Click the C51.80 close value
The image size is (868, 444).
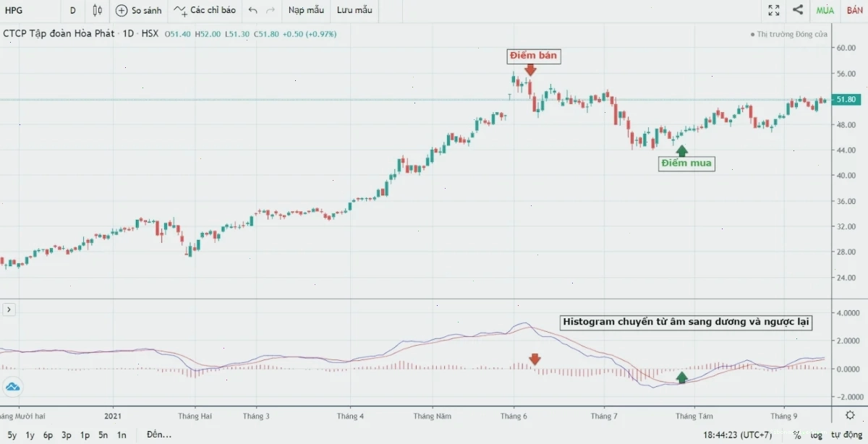[x=266, y=34]
